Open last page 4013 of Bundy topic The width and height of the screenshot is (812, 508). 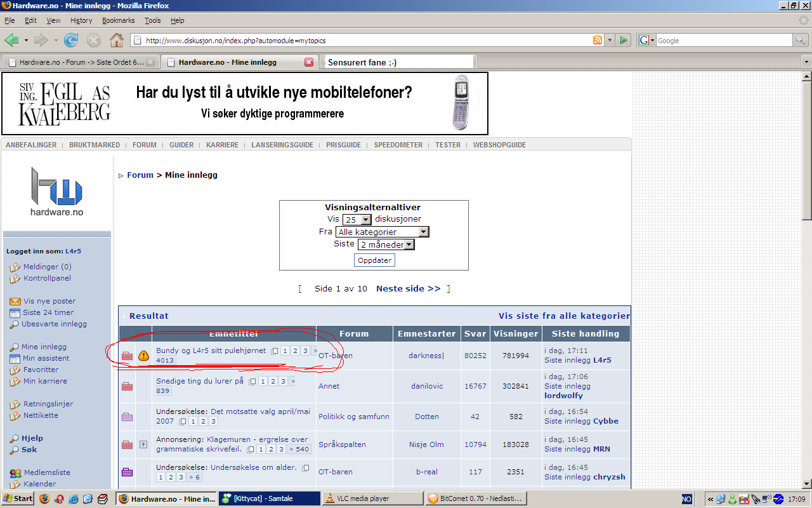[x=165, y=360]
